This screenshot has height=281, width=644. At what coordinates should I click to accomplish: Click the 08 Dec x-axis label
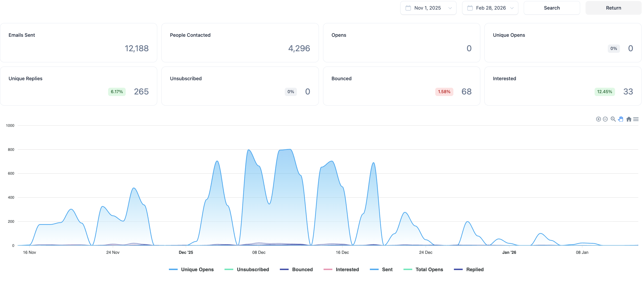pyautogui.click(x=259, y=252)
